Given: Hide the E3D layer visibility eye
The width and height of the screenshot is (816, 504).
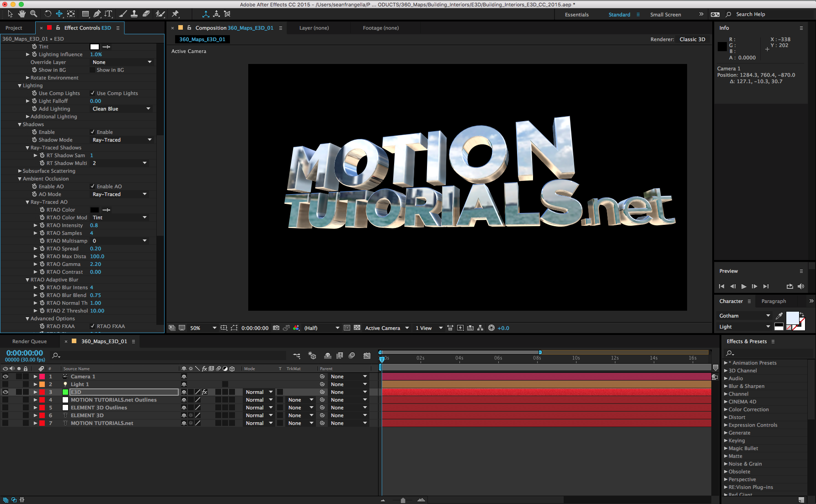Looking at the screenshot, I should click(x=5, y=392).
